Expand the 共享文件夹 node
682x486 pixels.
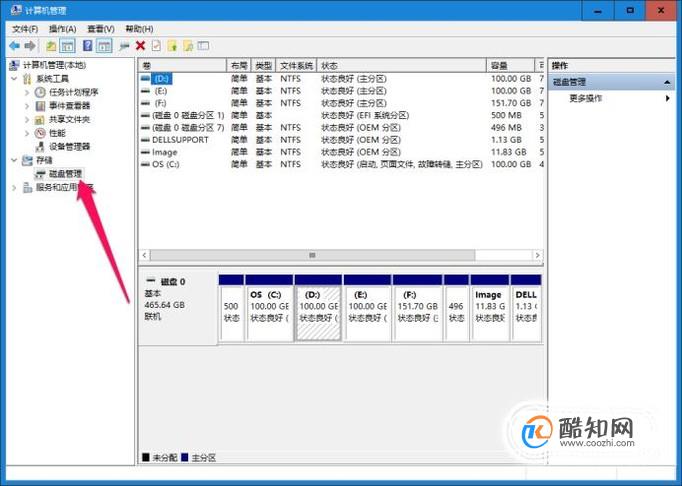pyautogui.click(x=27, y=119)
